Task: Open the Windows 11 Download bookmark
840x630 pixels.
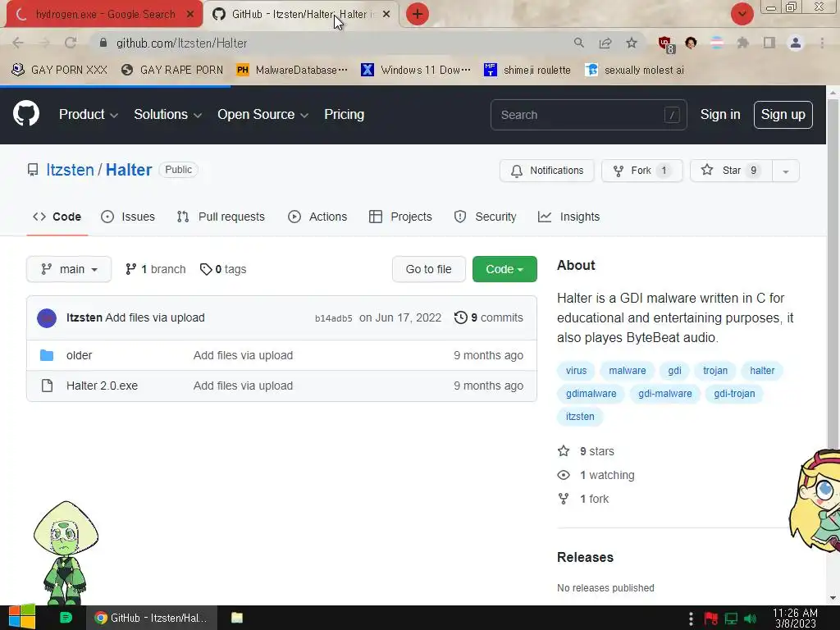Action: [x=416, y=70]
